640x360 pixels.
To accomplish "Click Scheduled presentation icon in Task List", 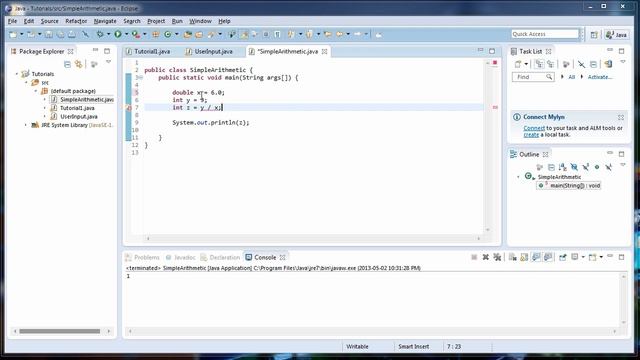I will click(x=550, y=64).
